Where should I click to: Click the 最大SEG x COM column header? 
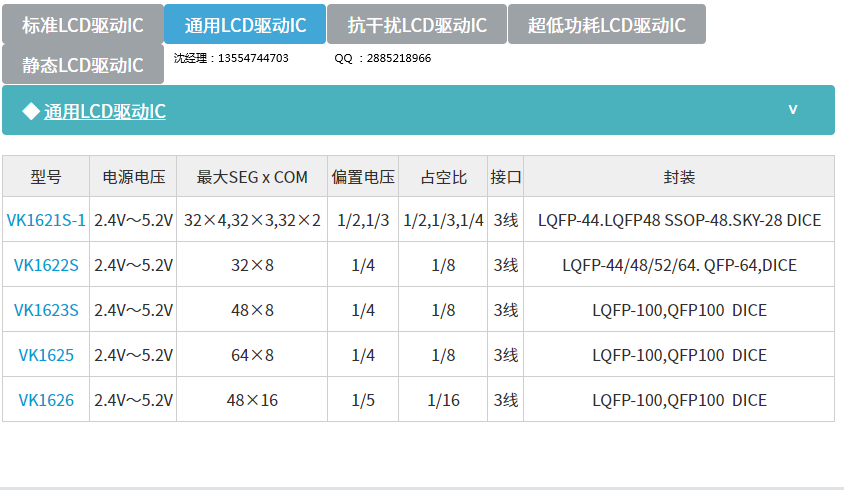coord(252,177)
